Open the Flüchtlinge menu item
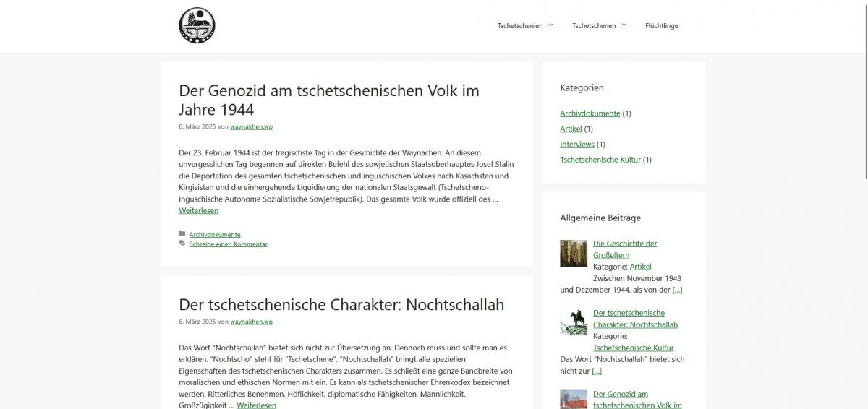The height and width of the screenshot is (409, 868). (x=661, y=26)
